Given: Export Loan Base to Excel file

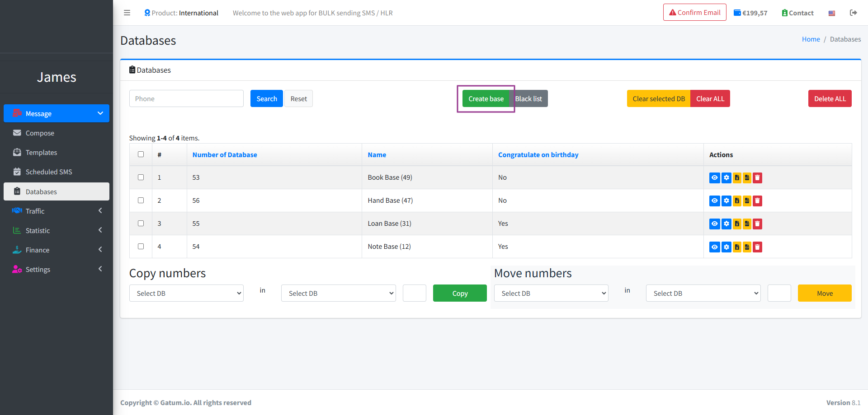Looking at the screenshot, I should (737, 224).
